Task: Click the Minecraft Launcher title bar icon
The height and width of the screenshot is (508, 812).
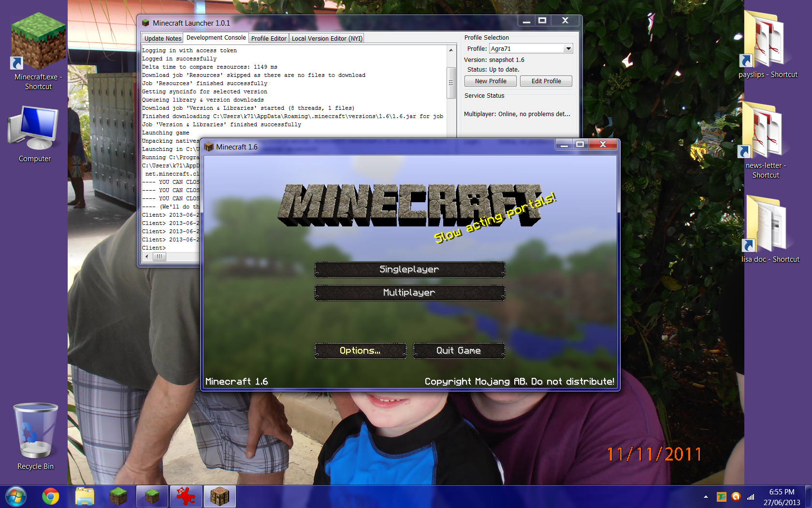Action: tap(145, 23)
